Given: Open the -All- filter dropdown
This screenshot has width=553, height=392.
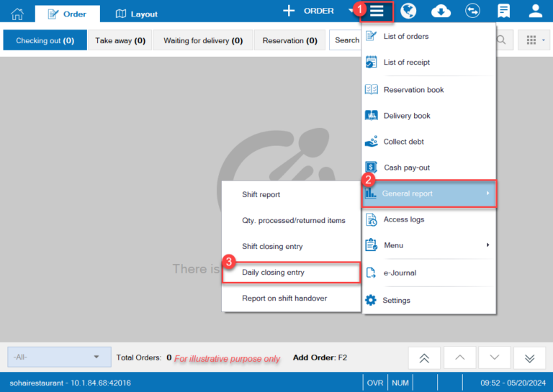Looking at the screenshot, I should 59,357.
